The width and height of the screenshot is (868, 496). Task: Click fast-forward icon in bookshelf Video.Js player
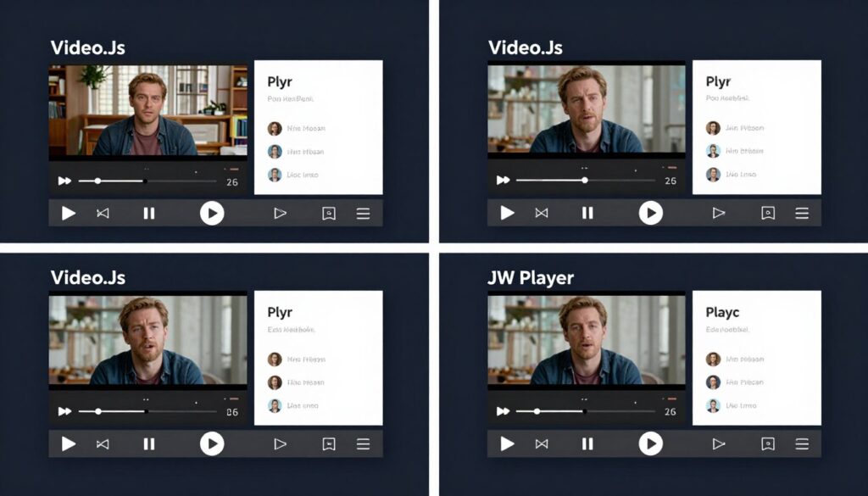point(64,181)
